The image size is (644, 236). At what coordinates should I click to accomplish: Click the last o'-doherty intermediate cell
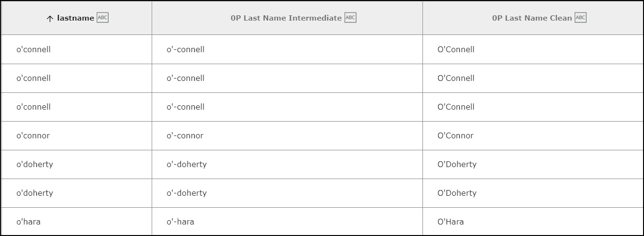point(288,193)
